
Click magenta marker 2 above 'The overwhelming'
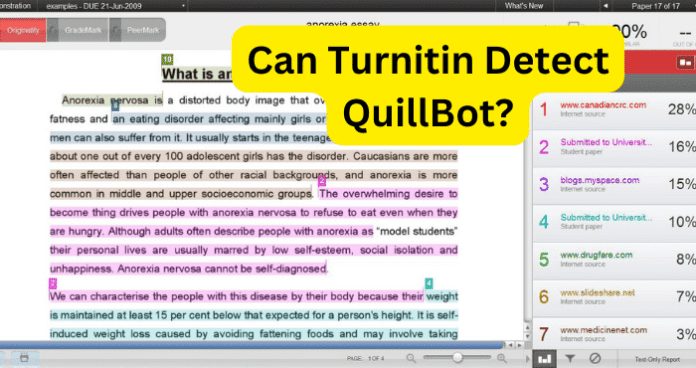(x=322, y=180)
